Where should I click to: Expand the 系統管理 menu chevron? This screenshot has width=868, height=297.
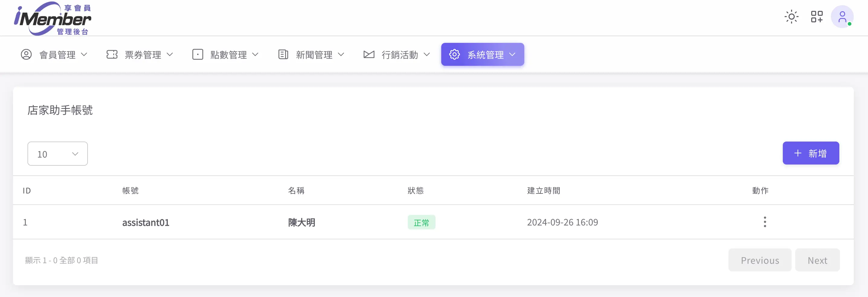coord(513,54)
